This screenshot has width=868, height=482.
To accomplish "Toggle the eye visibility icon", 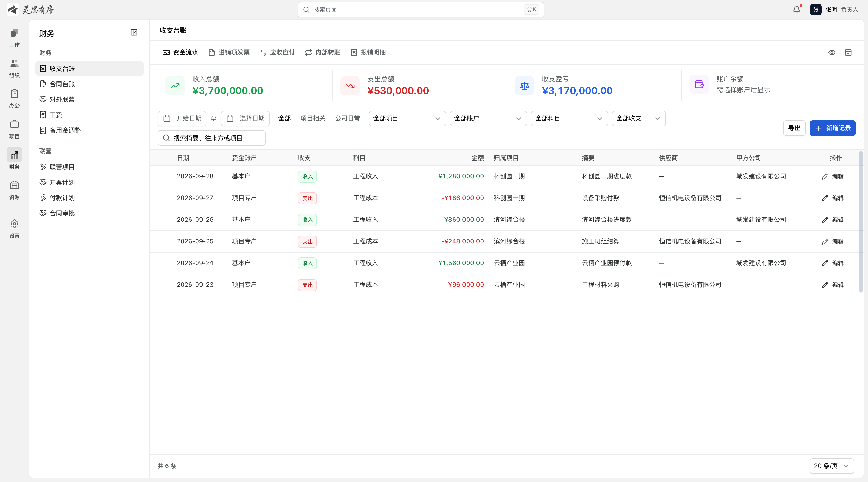I will point(832,53).
